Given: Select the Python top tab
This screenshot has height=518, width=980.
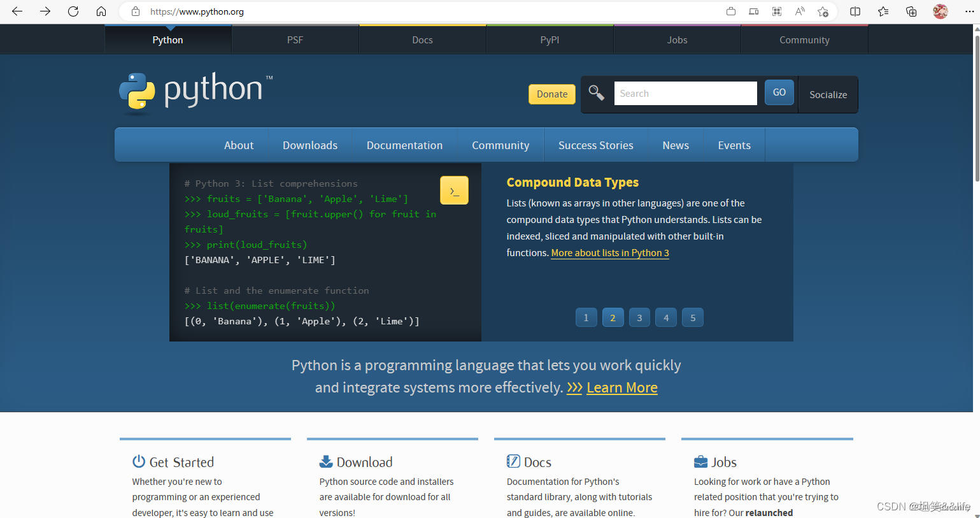Looking at the screenshot, I should coord(168,40).
